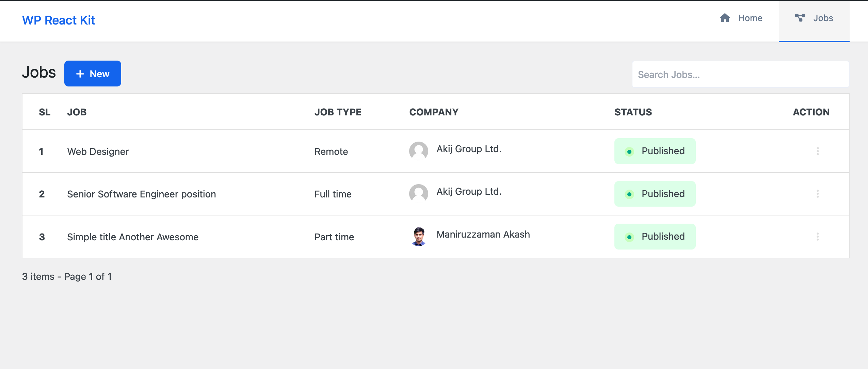This screenshot has width=868, height=369.
Task: Open action menu for Simple title Another Awesome
Action: pyautogui.click(x=818, y=237)
